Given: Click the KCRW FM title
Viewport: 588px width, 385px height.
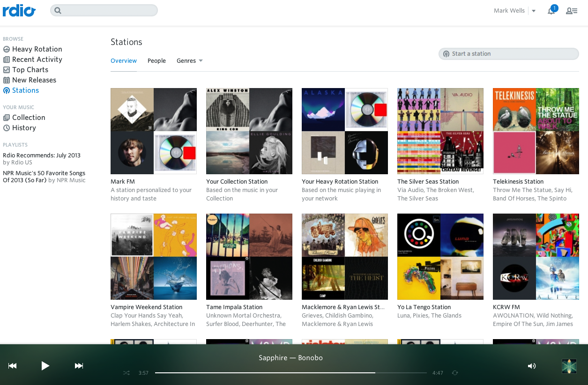Looking at the screenshot, I should [506, 307].
